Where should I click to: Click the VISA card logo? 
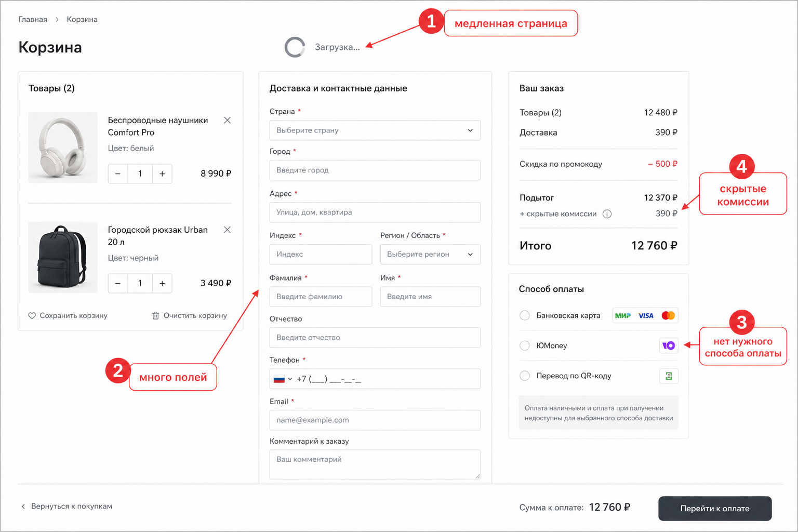click(x=646, y=315)
